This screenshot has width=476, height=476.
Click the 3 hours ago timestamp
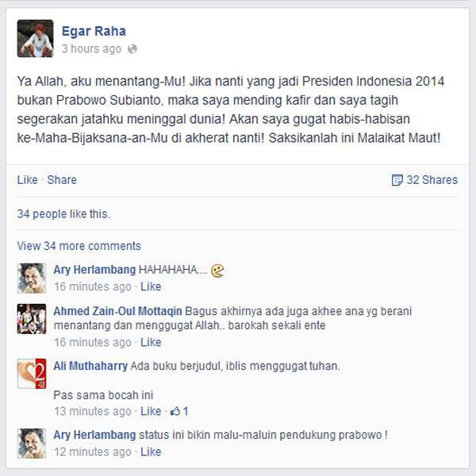pos(91,49)
